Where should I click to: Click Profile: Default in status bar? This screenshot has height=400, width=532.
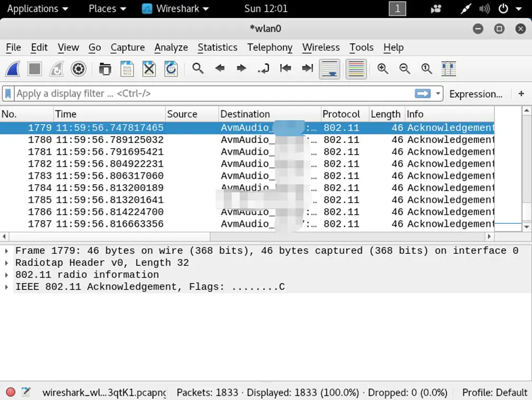tap(495, 393)
